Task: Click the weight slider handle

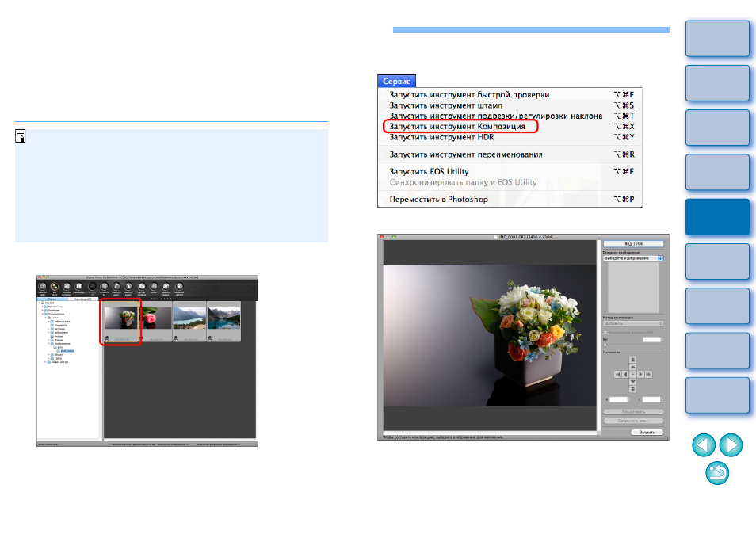Action: (x=605, y=345)
